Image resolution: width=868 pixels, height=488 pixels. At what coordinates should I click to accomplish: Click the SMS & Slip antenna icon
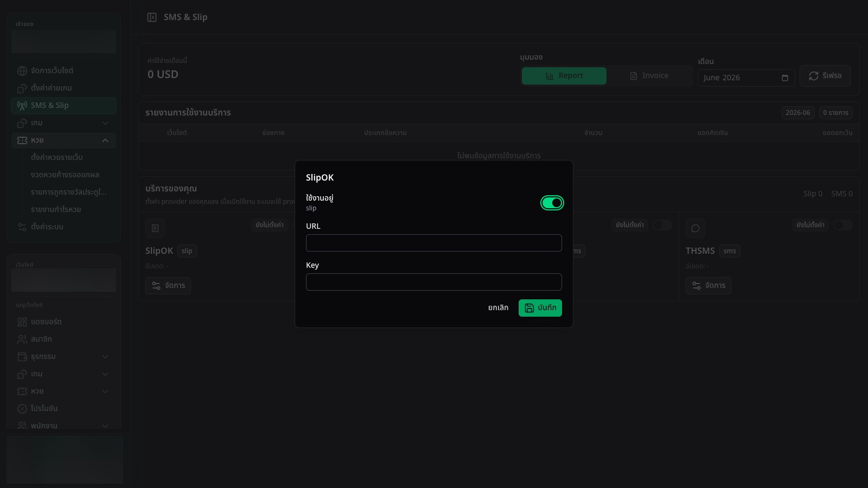(22, 106)
